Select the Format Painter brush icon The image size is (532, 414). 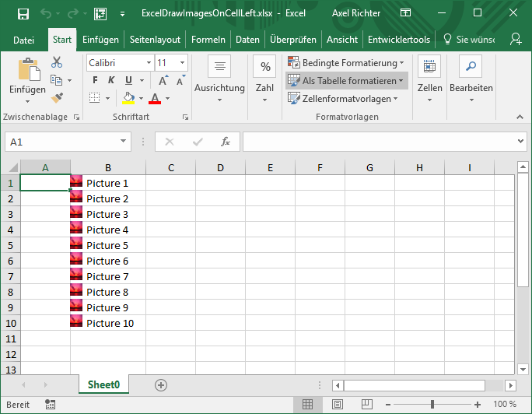pos(57,97)
